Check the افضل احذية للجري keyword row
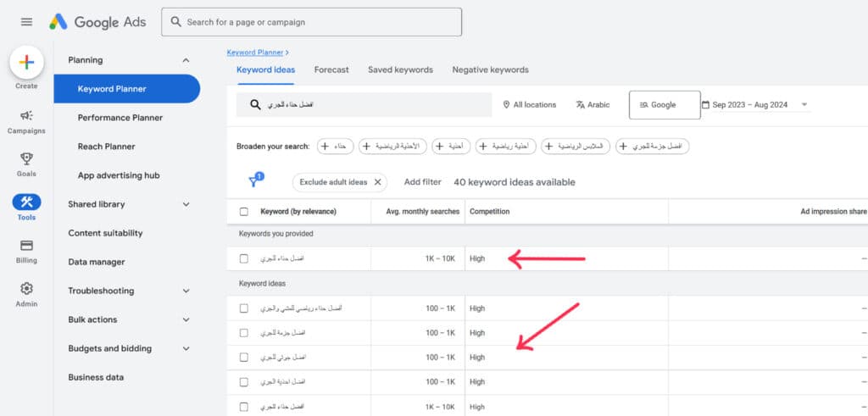868x416 pixels. coord(244,382)
